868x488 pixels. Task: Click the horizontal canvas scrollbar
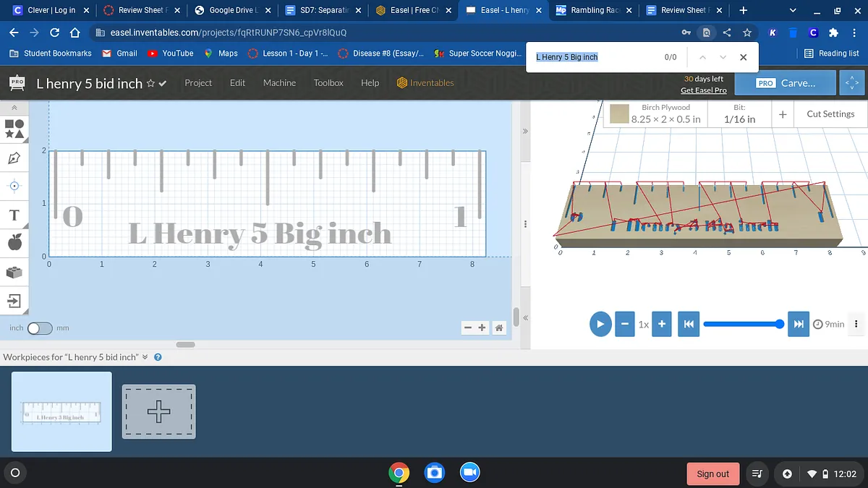(185, 344)
